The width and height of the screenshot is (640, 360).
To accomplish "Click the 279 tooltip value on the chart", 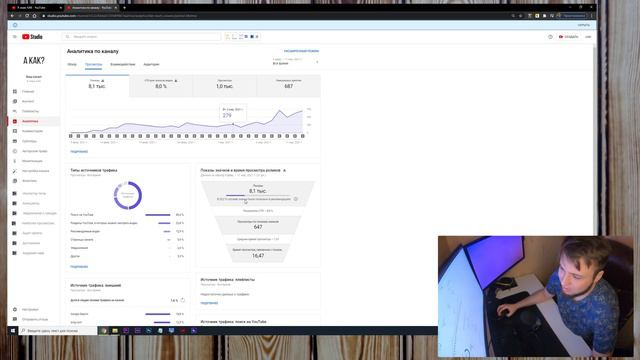I will [227, 116].
